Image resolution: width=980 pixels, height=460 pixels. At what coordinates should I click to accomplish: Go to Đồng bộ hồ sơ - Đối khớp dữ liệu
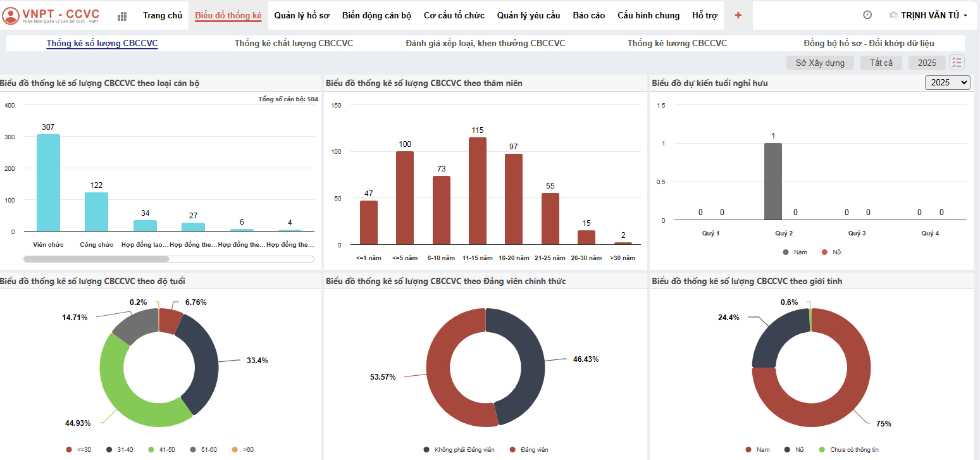click(869, 43)
